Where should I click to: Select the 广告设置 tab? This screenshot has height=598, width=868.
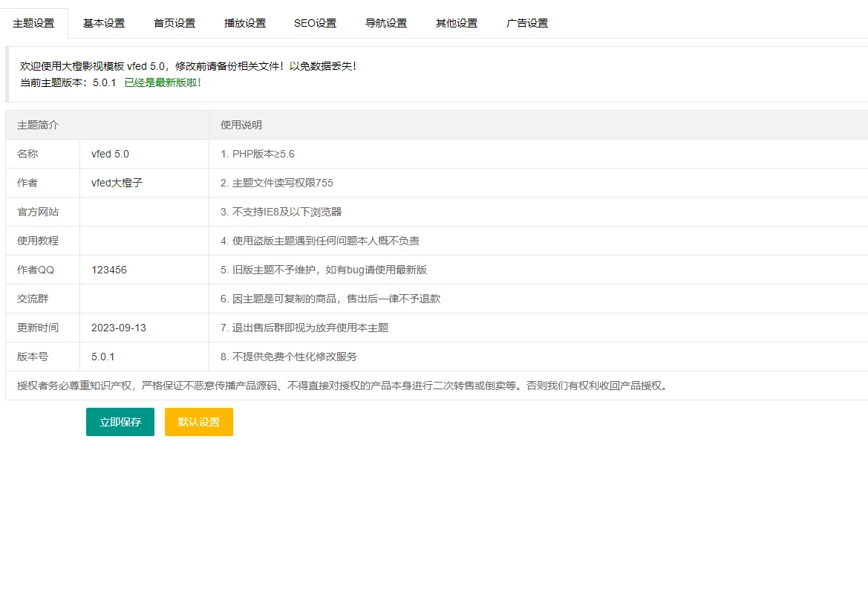pos(527,23)
